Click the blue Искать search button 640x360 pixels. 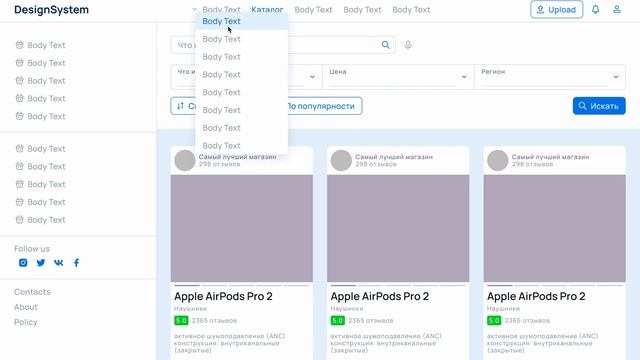(x=599, y=106)
